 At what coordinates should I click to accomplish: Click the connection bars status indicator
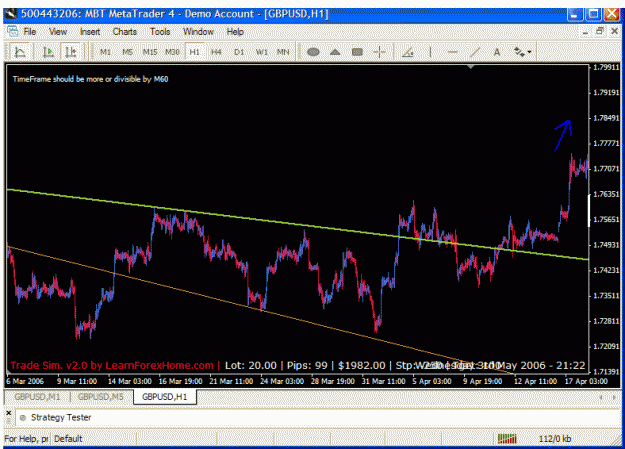(507, 439)
